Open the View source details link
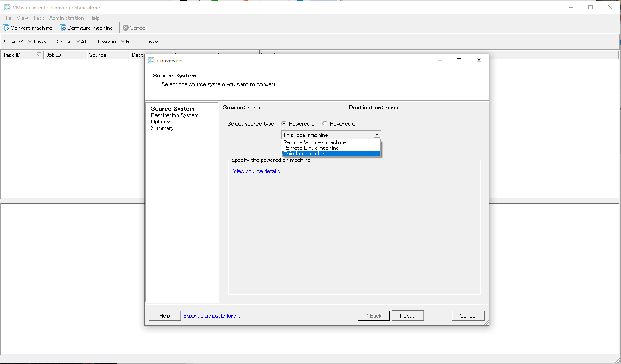This screenshot has height=364, width=621. (258, 171)
